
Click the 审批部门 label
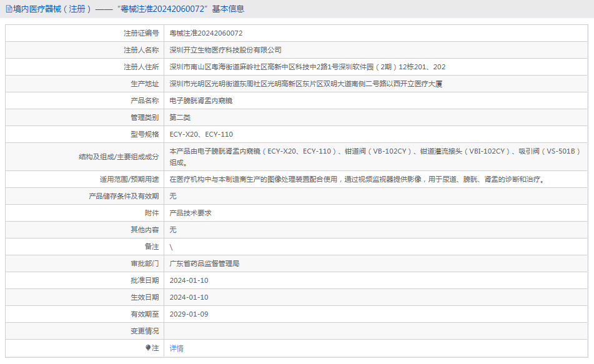click(145, 263)
